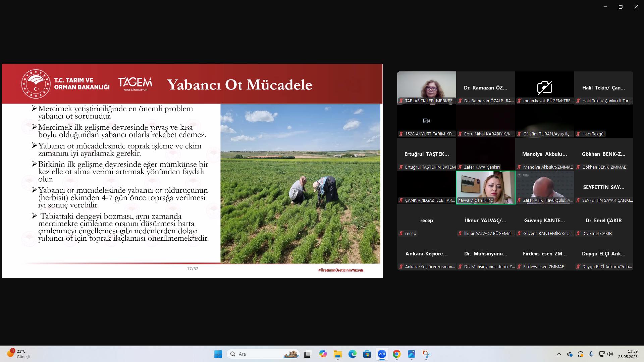Open Photos app in taskbar

[x=411, y=354]
